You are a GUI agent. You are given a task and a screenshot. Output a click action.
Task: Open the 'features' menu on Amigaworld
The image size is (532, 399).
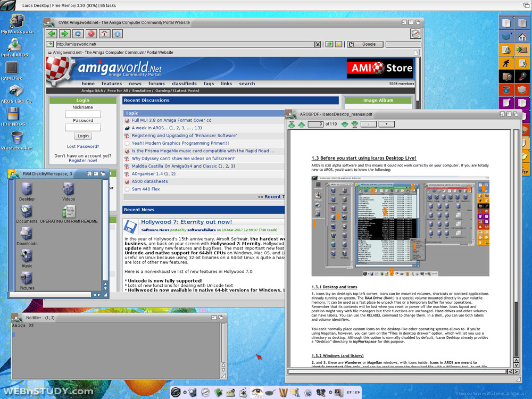coord(112,84)
